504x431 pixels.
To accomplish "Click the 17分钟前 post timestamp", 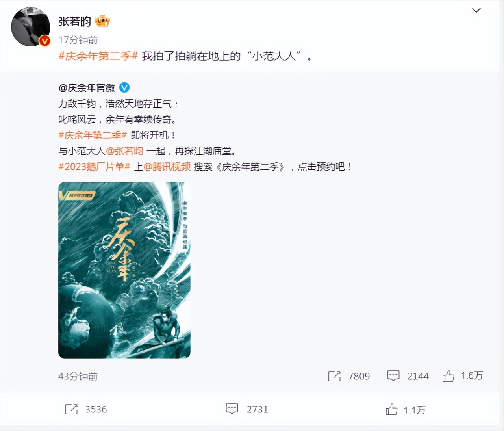I will coord(78,40).
